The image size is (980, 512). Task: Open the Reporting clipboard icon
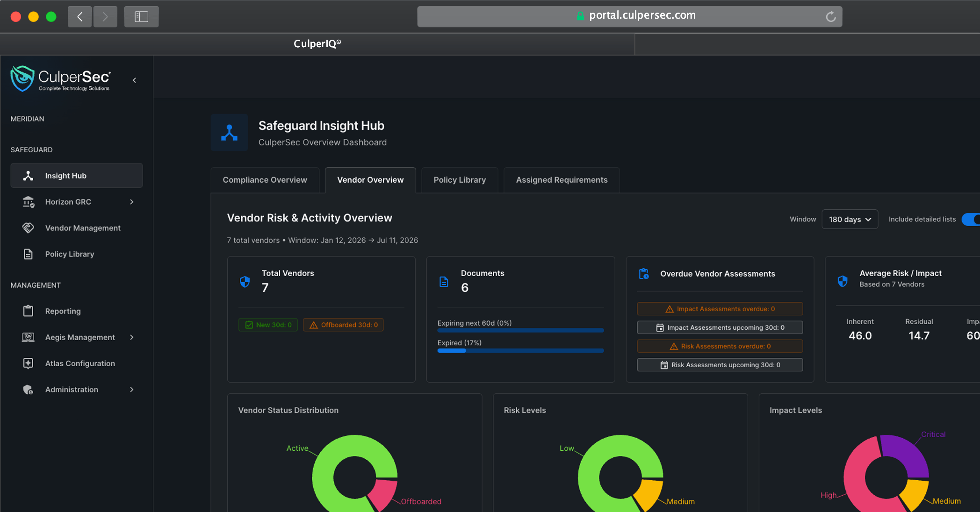[28, 311]
